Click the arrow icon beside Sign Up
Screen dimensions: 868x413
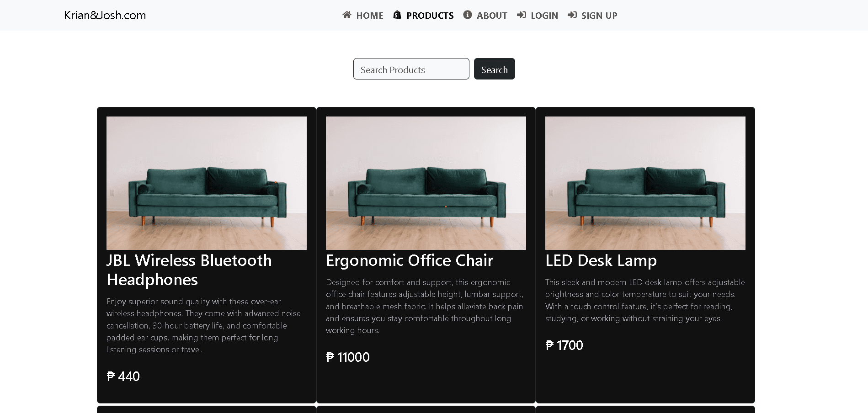click(572, 15)
